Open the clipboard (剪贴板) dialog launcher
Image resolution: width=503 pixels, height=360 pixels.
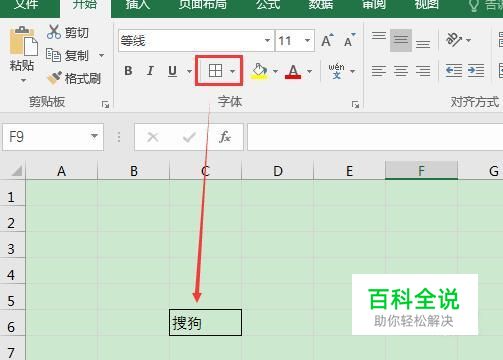[105, 105]
